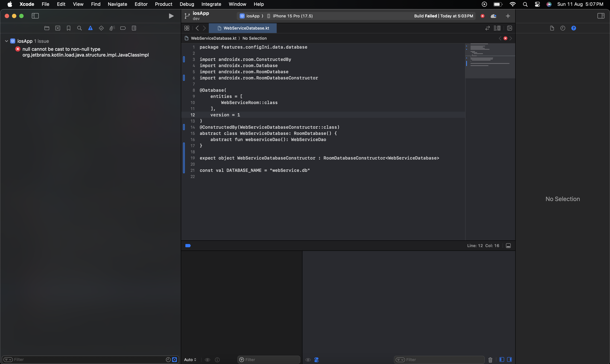Screen dimensions: 610x364
Task: Open the Product menu
Action: pos(163,4)
